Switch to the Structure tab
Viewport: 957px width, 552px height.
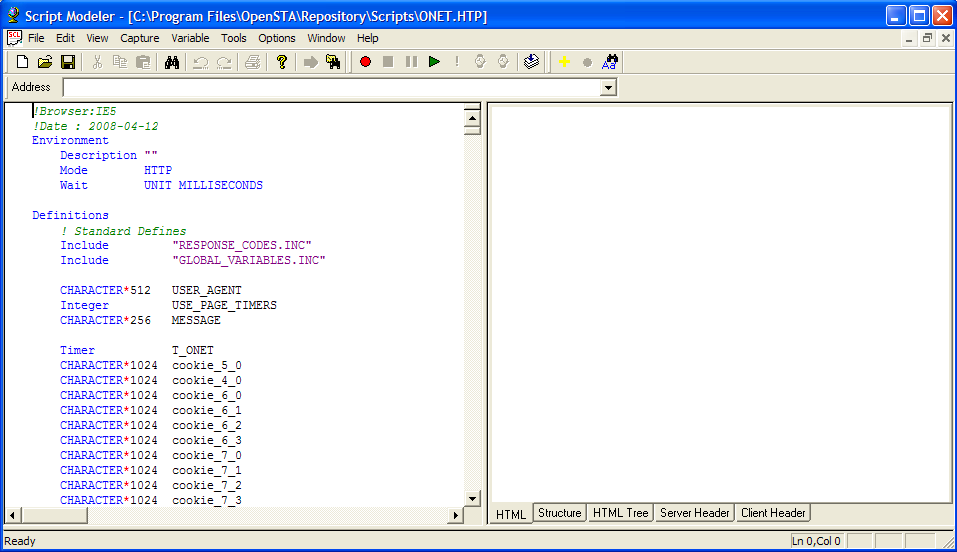click(560, 513)
